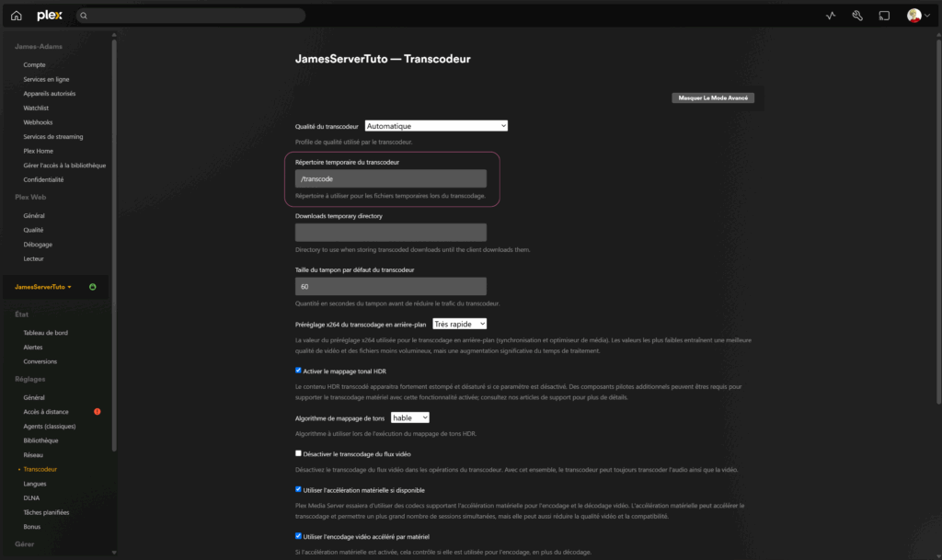Viewport: 942px width, 560px height.
Task: Open Plex Web Général settings
Action: [34, 215]
